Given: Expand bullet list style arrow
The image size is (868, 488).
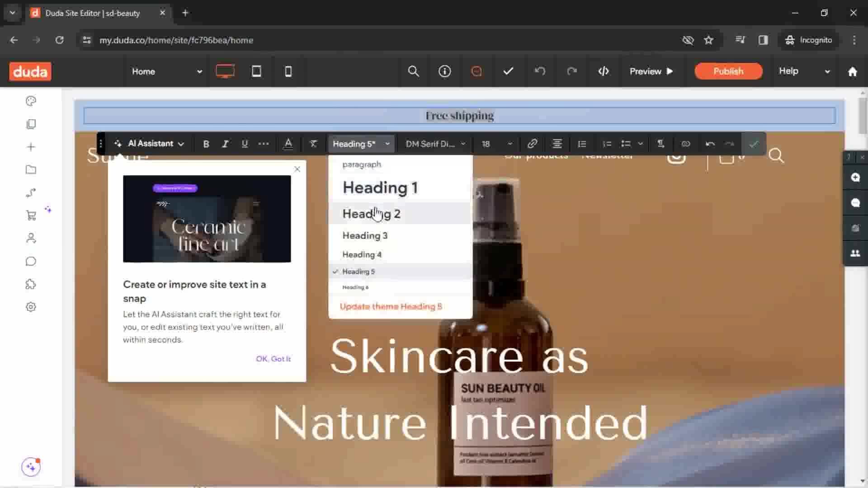Looking at the screenshot, I should click(640, 144).
